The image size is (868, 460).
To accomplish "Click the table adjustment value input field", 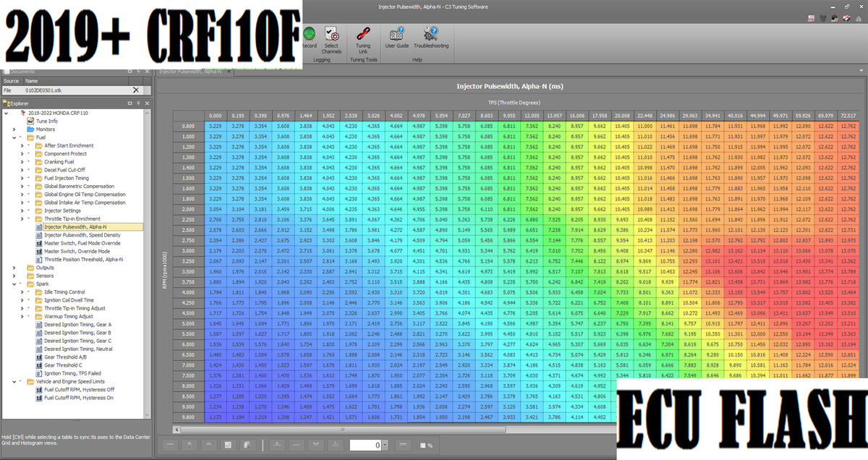I will click(365, 446).
